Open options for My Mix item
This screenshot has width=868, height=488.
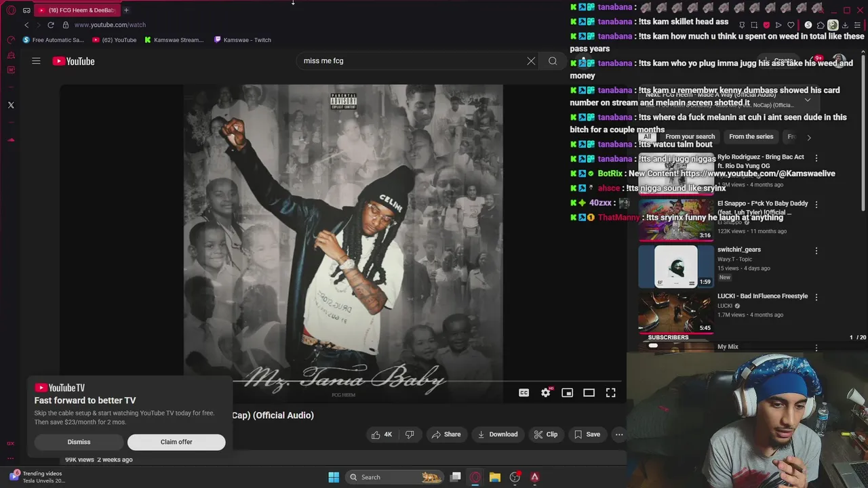816,348
